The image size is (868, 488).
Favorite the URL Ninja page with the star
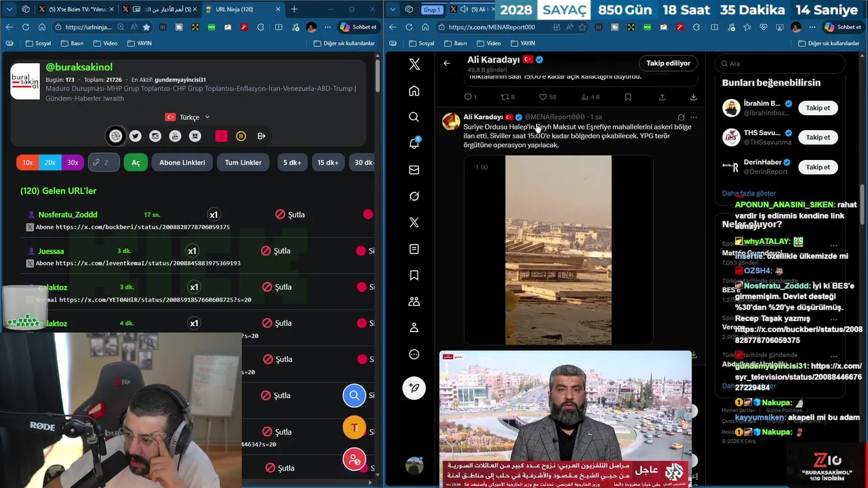point(146,27)
